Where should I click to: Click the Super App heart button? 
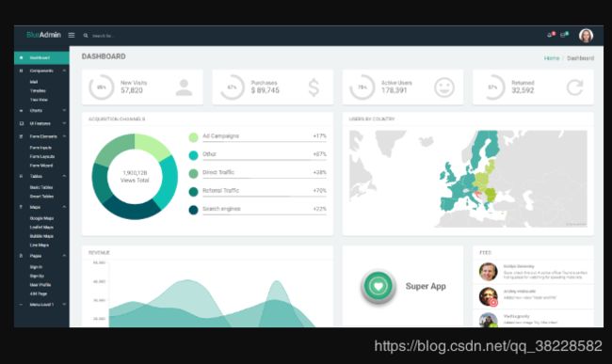(x=378, y=287)
